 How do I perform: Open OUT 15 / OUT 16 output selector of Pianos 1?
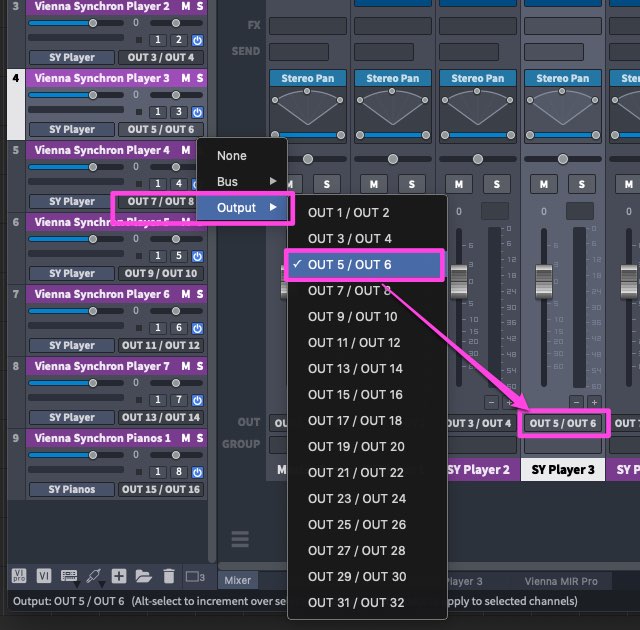(161, 489)
